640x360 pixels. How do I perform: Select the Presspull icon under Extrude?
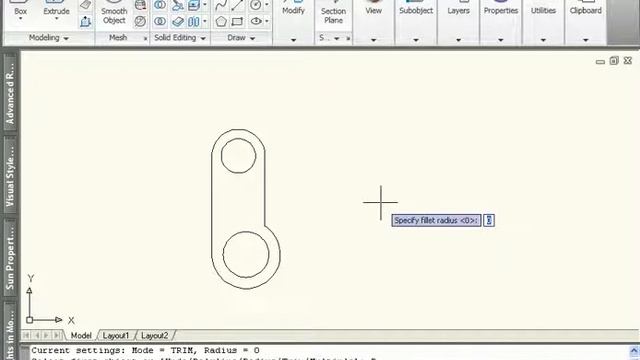pyautogui.click(x=85, y=21)
